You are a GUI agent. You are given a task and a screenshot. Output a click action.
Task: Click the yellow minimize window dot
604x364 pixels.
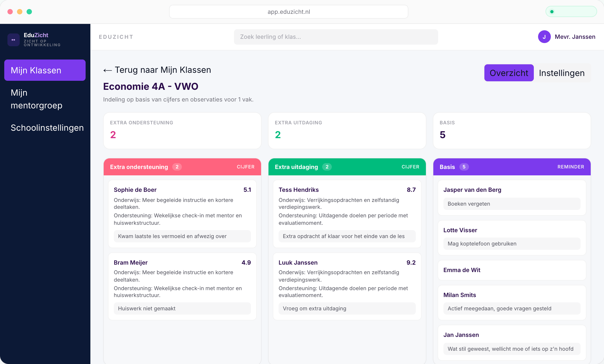pyautogui.click(x=20, y=12)
